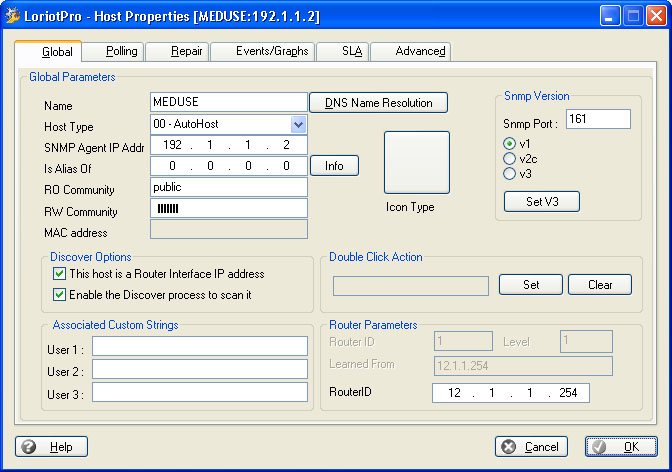Viewport: 672px width, 472px height.
Task: Click the OK checkmark icon
Action: 599,447
